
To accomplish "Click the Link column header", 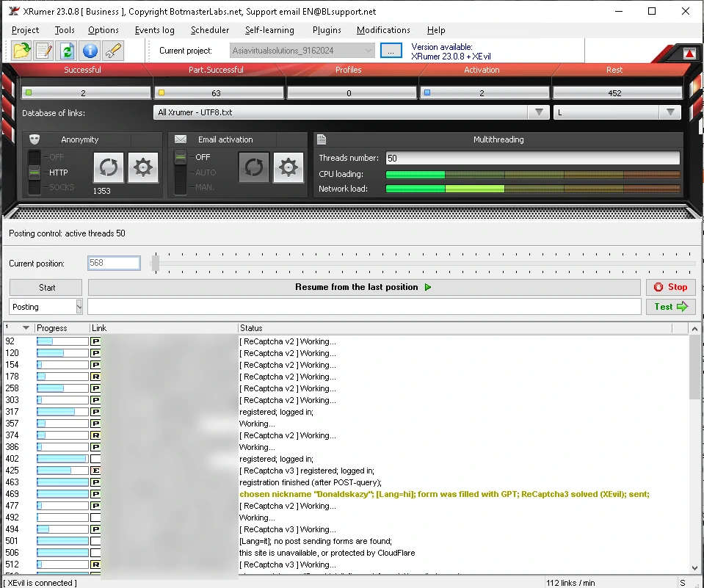I will tap(164, 328).
